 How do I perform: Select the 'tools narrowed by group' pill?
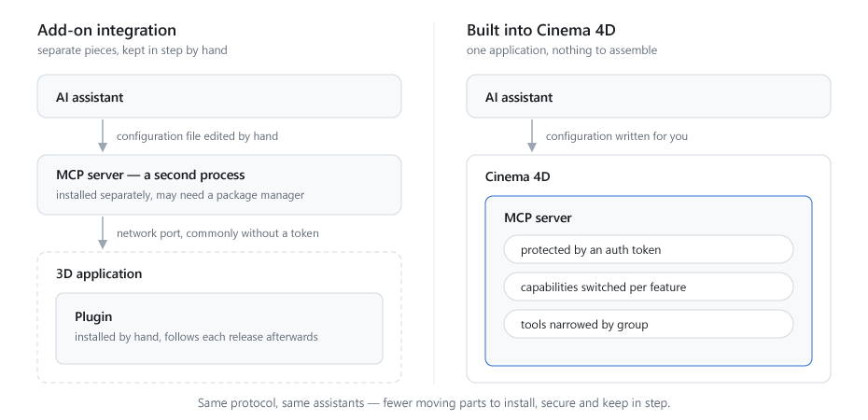649,324
